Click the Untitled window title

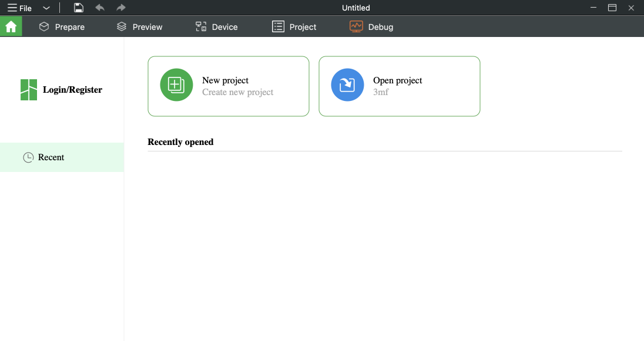tap(355, 8)
